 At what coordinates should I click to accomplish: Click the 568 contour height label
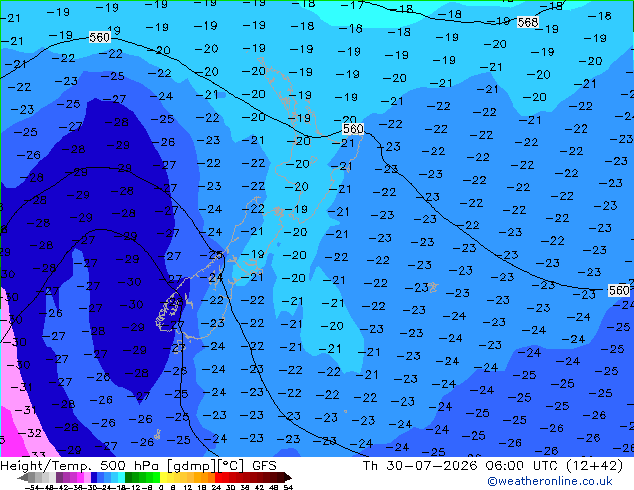tap(528, 22)
